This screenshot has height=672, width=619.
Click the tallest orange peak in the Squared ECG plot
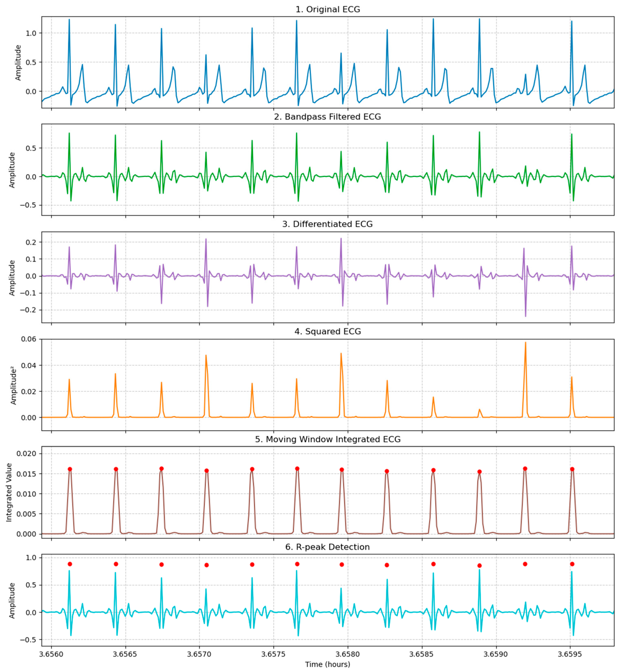point(525,343)
